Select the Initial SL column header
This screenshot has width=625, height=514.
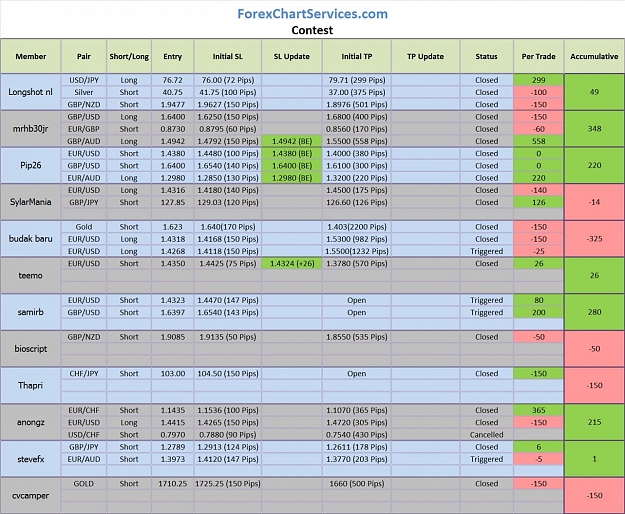(x=228, y=56)
